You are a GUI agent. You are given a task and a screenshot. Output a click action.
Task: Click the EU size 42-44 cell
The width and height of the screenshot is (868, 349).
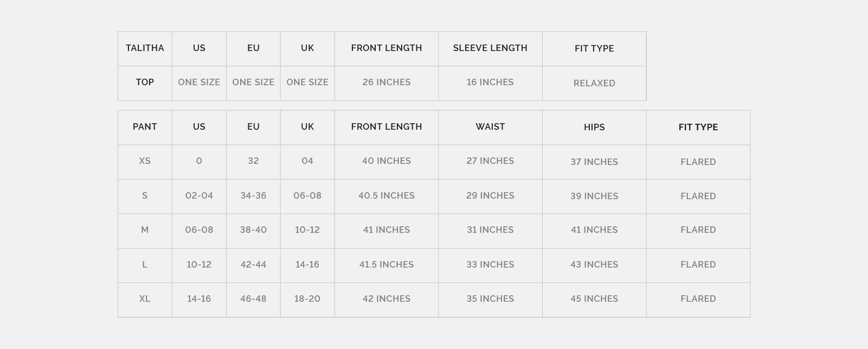[x=253, y=265]
